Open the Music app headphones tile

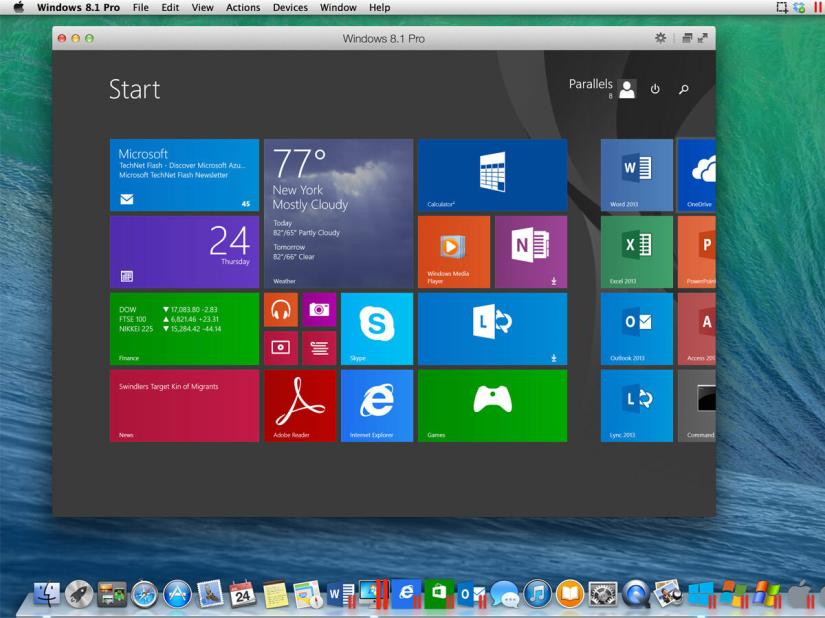[x=281, y=310]
